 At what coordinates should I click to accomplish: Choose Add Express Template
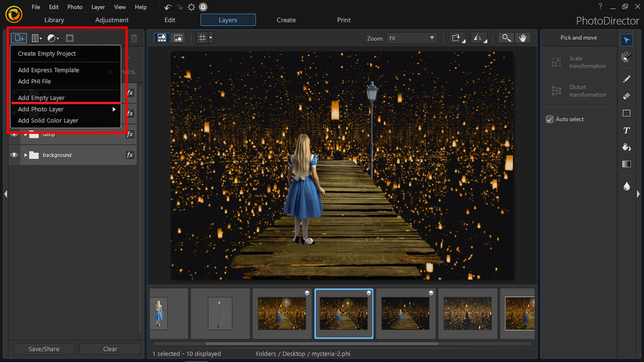pos(49,70)
